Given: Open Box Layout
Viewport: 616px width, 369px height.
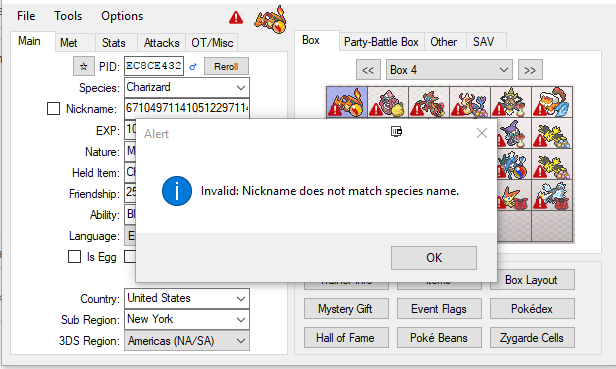Looking at the screenshot, I should click(x=532, y=280).
